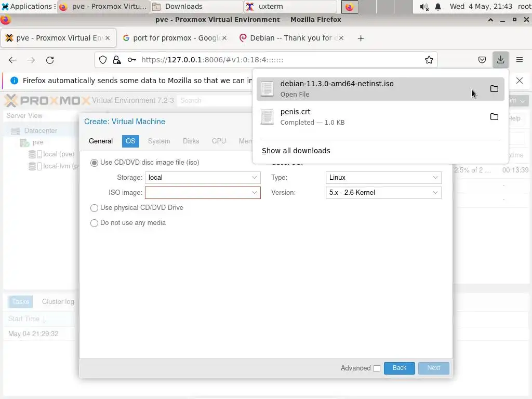
Task: Open the penis.crt download entry
Action: click(380, 117)
